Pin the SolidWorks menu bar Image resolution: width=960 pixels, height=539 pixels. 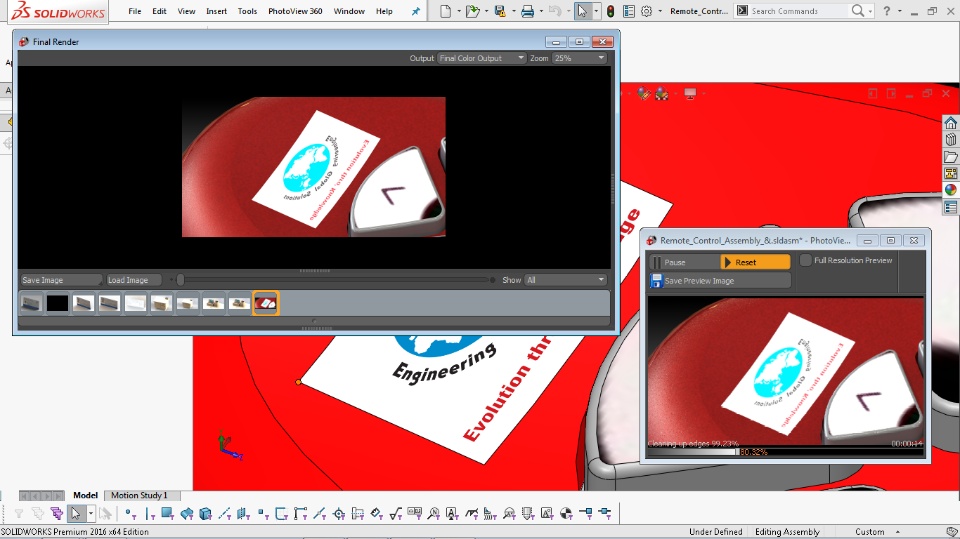coord(416,11)
